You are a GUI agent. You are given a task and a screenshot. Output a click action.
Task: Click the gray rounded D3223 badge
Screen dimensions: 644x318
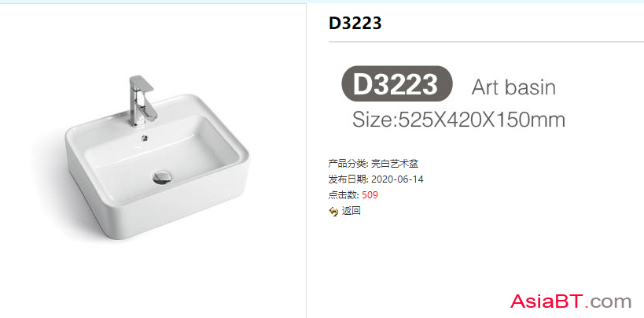397,85
